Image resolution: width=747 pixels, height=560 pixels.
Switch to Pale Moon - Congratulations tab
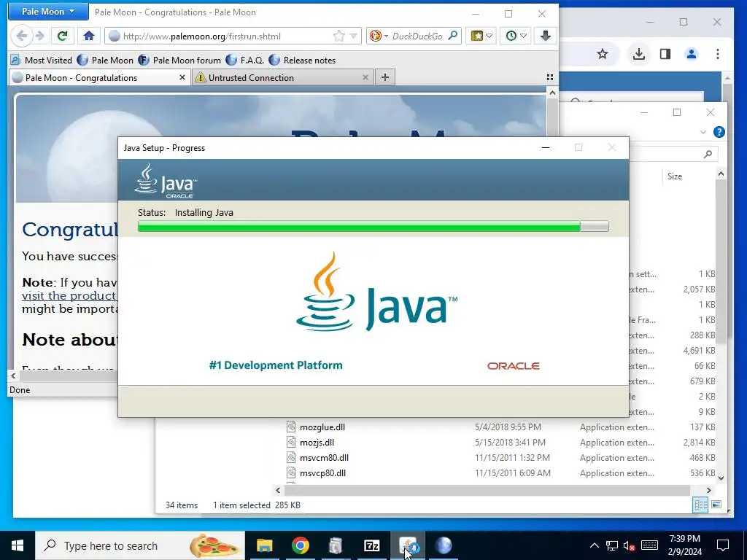point(98,77)
